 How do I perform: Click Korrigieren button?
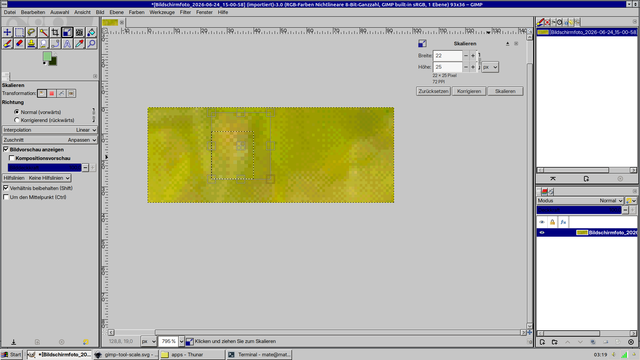(x=469, y=91)
